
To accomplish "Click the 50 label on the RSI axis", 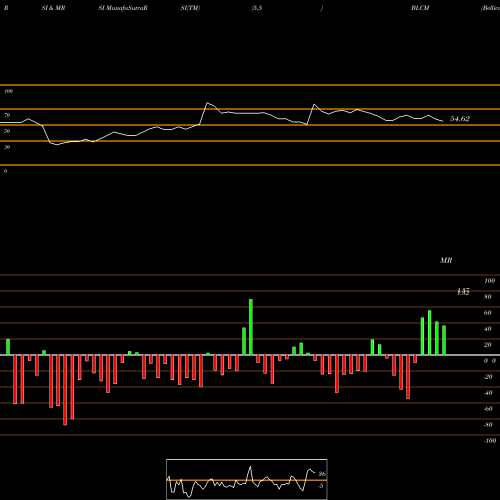I will 7,131.
